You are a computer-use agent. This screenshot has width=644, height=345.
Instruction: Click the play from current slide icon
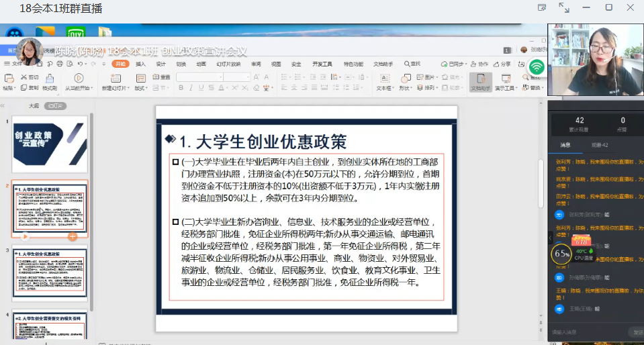pyautogui.click(x=79, y=79)
